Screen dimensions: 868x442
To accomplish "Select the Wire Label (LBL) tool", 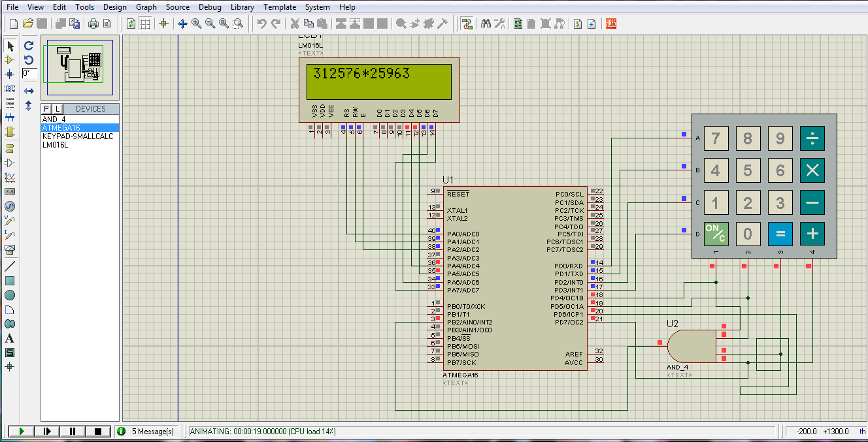I will [x=10, y=89].
